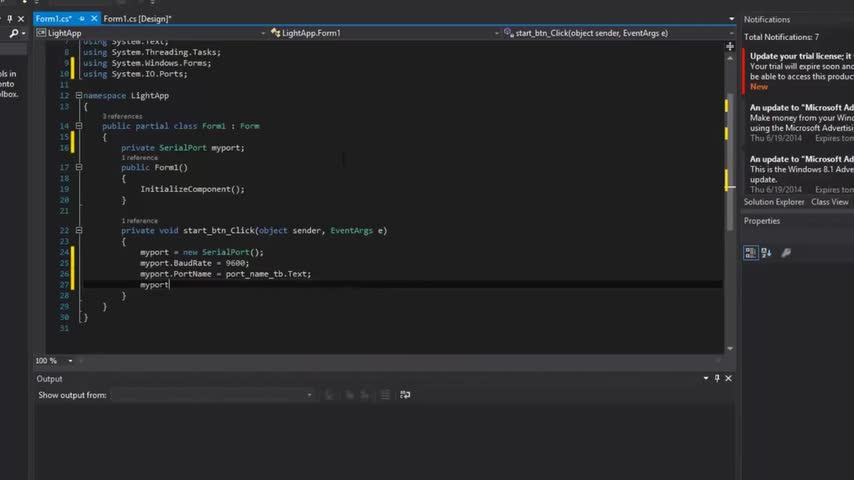
Task: Open 'Update your trial license' notification
Action: click(800, 71)
